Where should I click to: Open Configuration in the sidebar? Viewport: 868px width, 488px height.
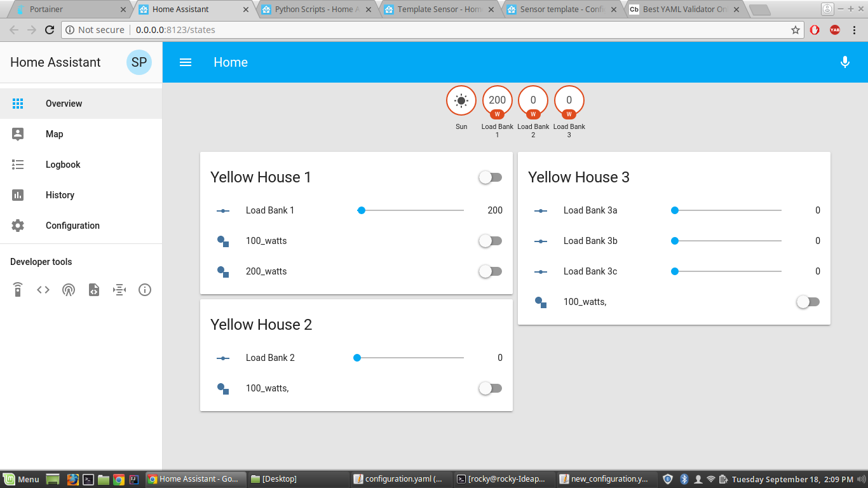click(81, 226)
